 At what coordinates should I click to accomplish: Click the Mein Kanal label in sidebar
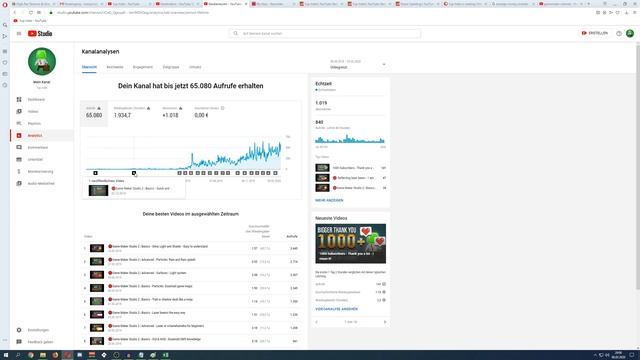[x=42, y=82]
